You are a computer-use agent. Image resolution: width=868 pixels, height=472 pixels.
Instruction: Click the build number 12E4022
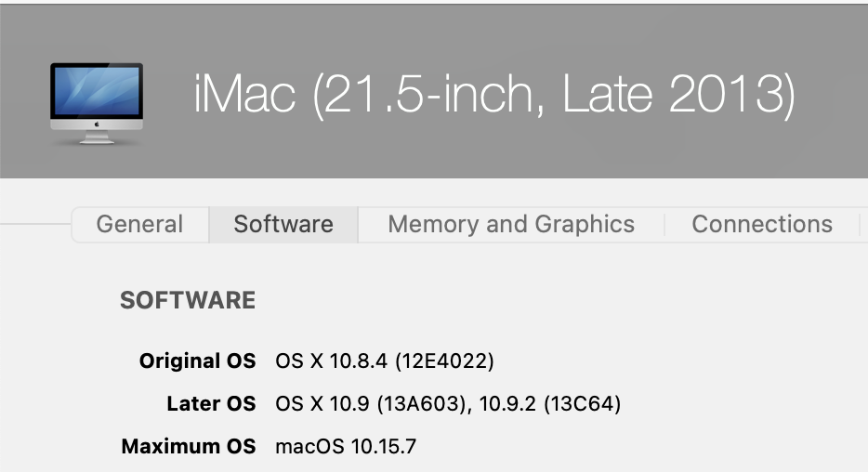click(444, 361)
